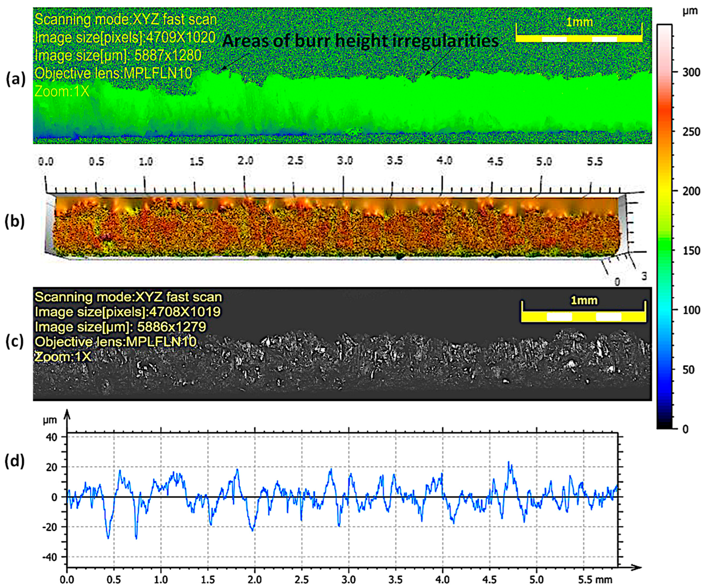Click the µm unit label above the color bar
The image size is (706, 588).
point(690,12)
